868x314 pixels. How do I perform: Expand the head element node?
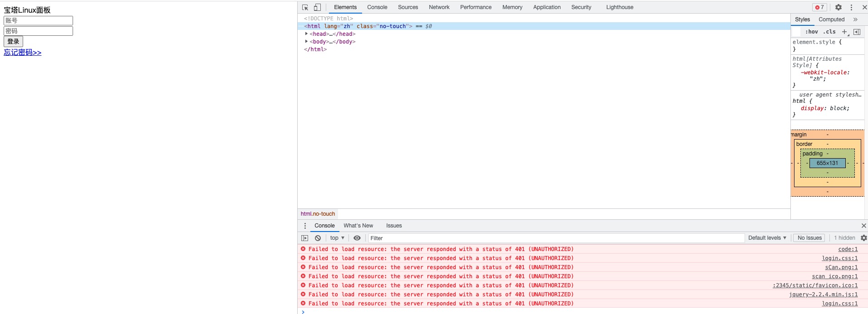[307, 34]
